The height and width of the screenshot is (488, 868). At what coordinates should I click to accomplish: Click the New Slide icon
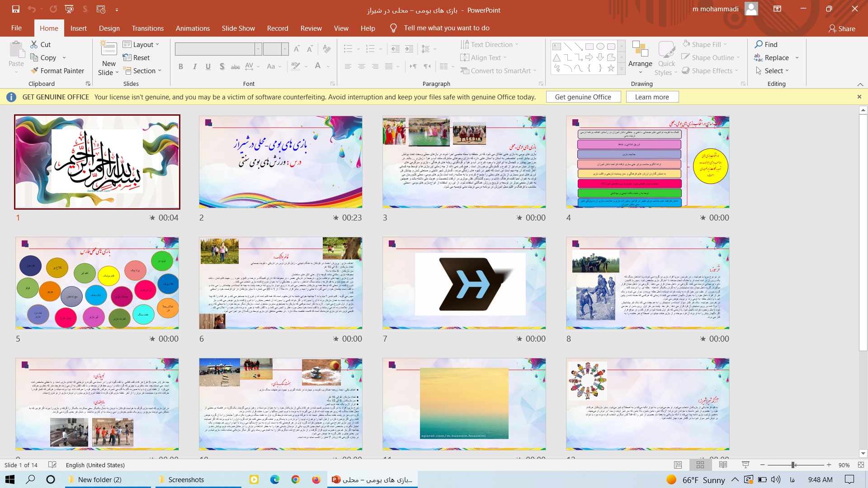pos(108,49)
